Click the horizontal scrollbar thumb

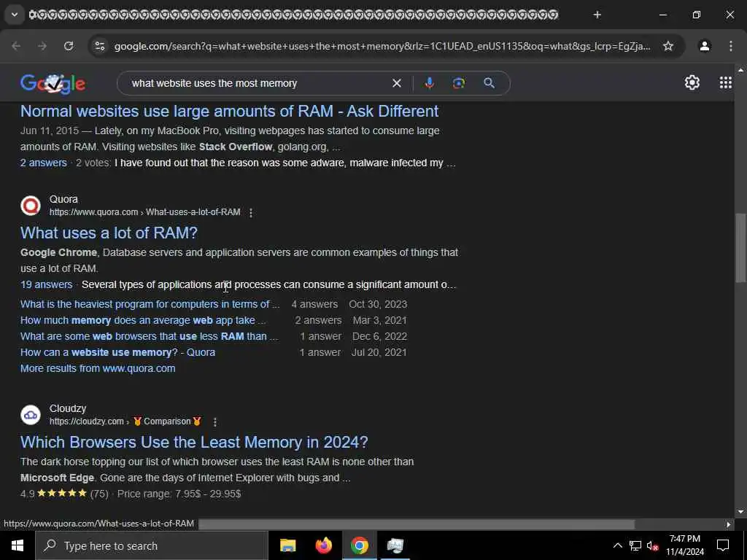coord(417,524)
